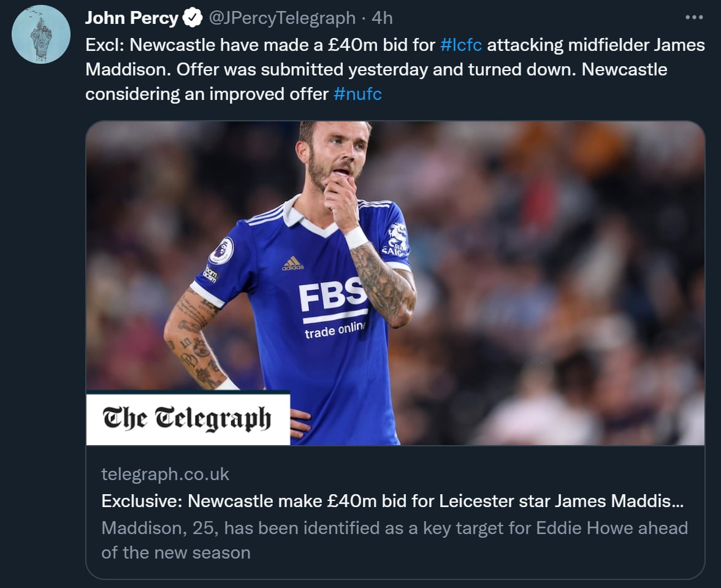Click the FBS sponsor logo on the shirt

coord(332,296)
